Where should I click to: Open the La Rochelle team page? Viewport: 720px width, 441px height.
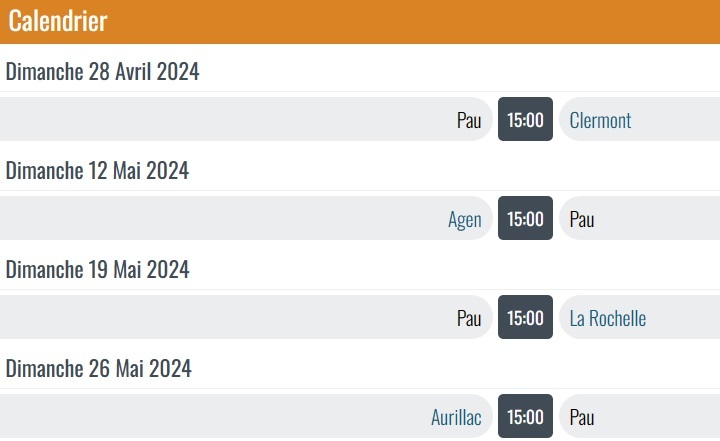click(608, 319)
